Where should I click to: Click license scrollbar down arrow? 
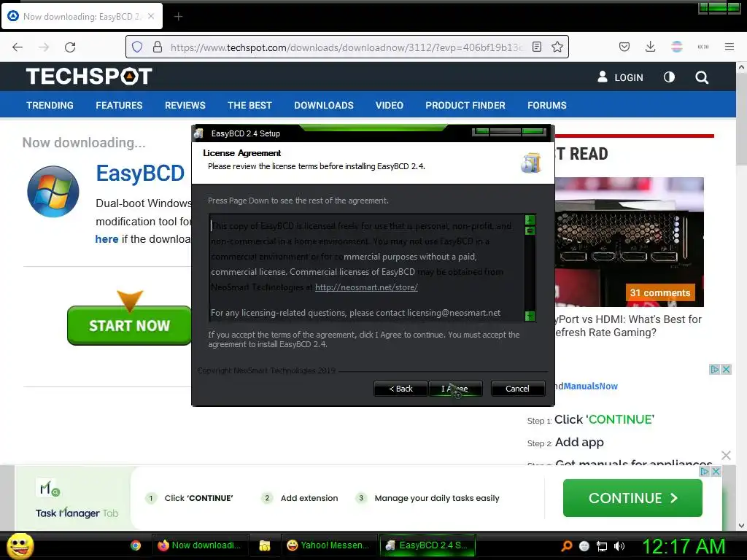[530, 316]
